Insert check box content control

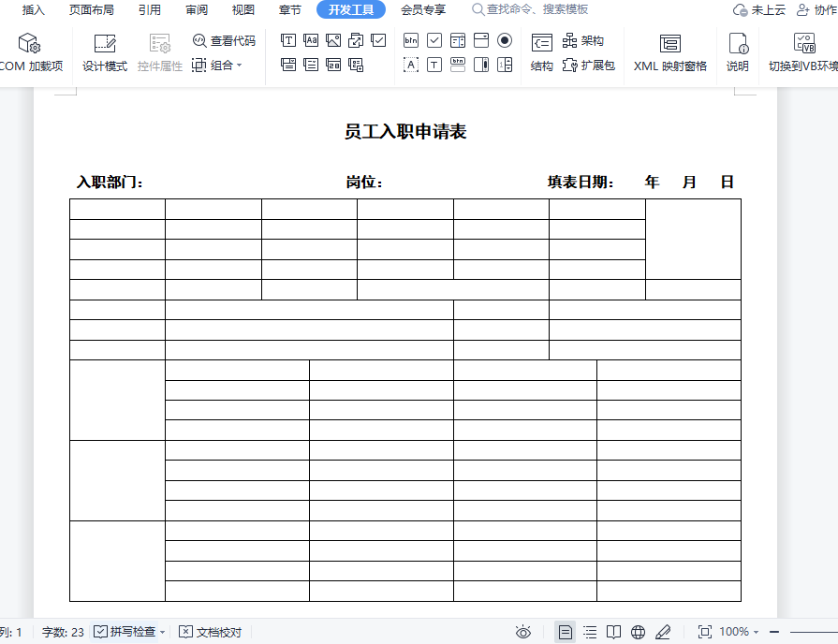pos(378,40)
